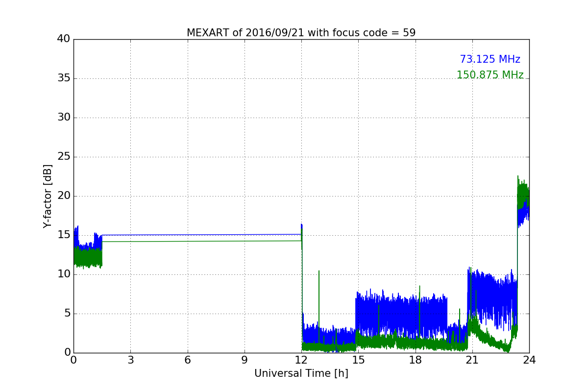Click x-axis tick label 21
The width and height of the screenshot is (588, 392).
(472, 360)
